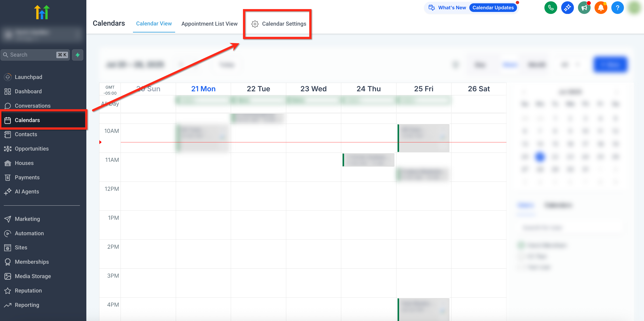
Task: Switch to Appointment List View tab
Action: pos(209,23)
